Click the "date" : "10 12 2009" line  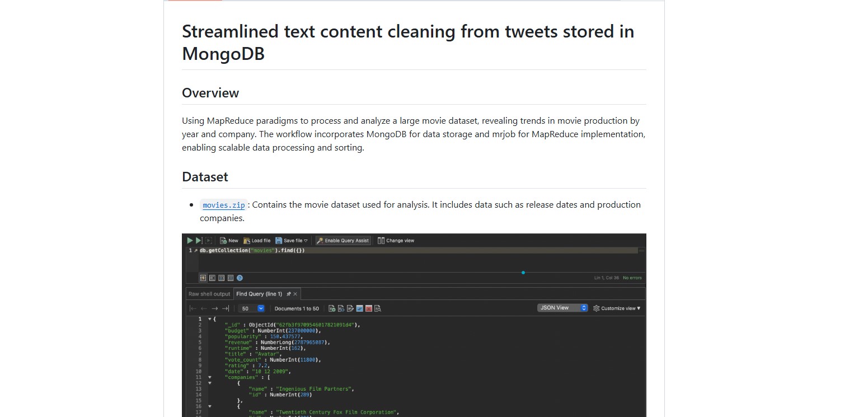[258, 372]
